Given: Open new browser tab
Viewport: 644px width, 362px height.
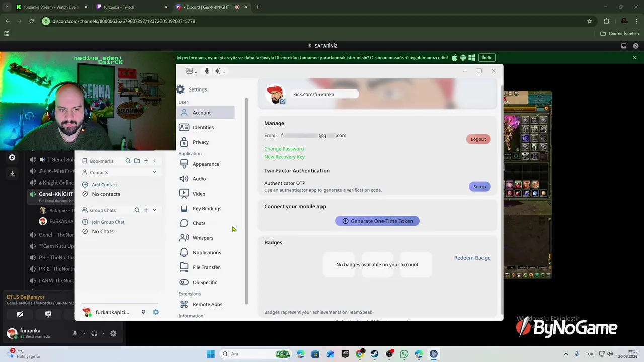Looking at the screenshot, I should point(258,7).
